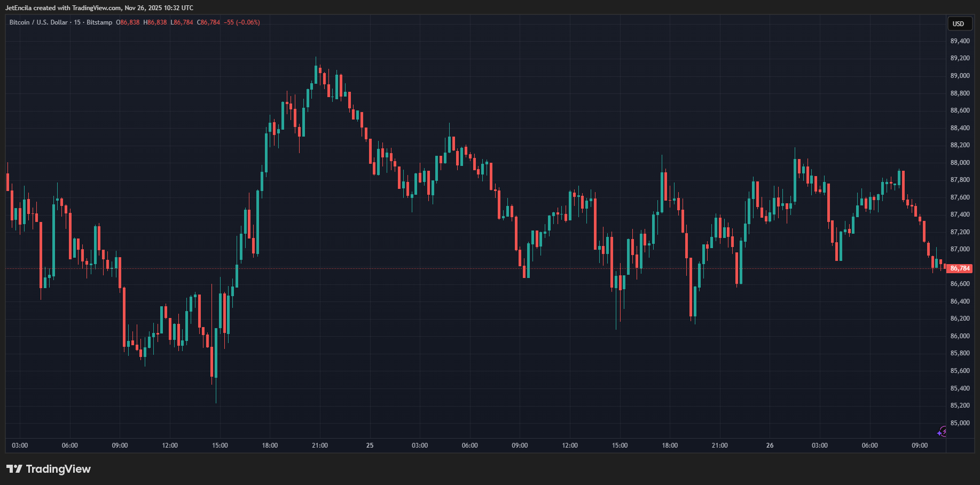980x485 pixels.
Task: Click the red 86,784 current price tag
Action: pyautogui.click(x=960, y=268)
